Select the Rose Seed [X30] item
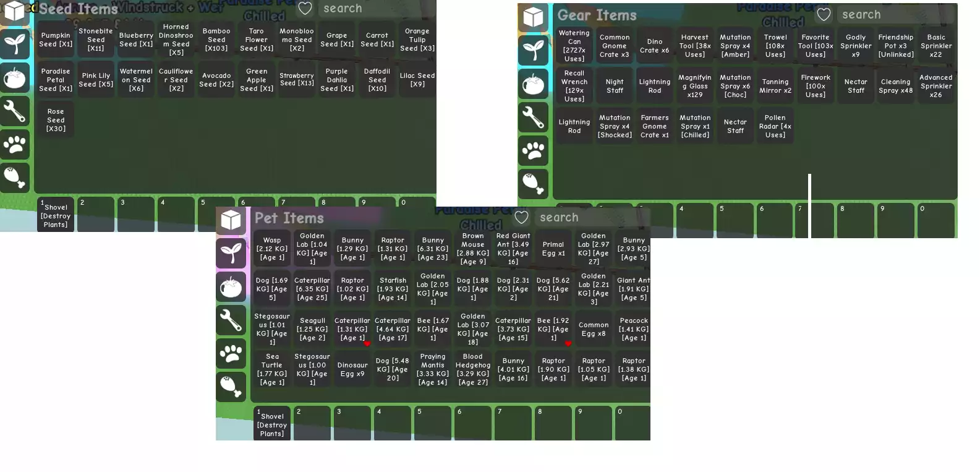This screenshot has height=472, width=980. pyautogui.click(x=56, y=120)
